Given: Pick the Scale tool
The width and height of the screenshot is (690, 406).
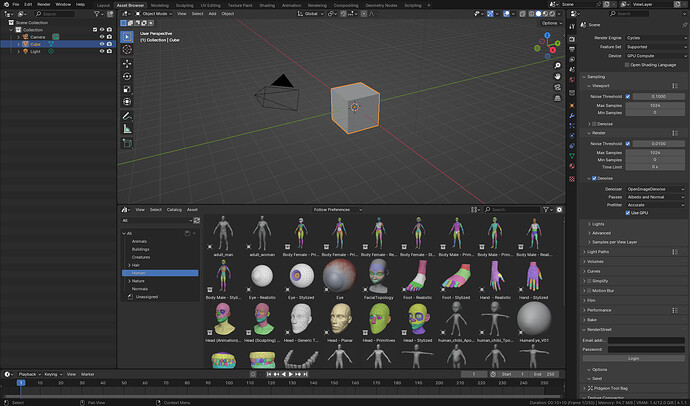Looking at the screenshot, I should 127,89.
